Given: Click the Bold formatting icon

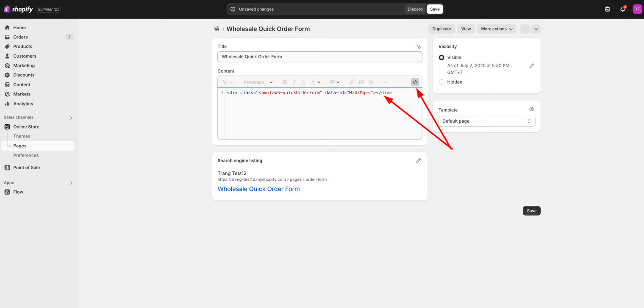Looking at the screenshot, I should (x=285, y=82).
